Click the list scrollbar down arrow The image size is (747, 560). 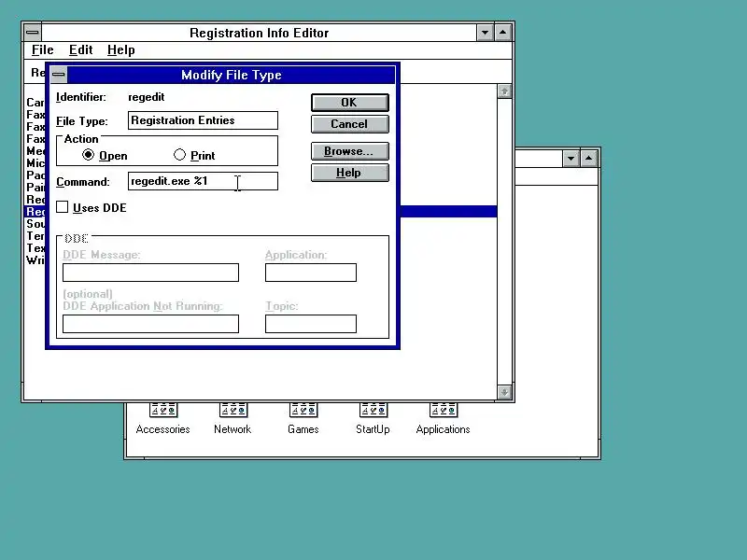(x=504, y=392)
